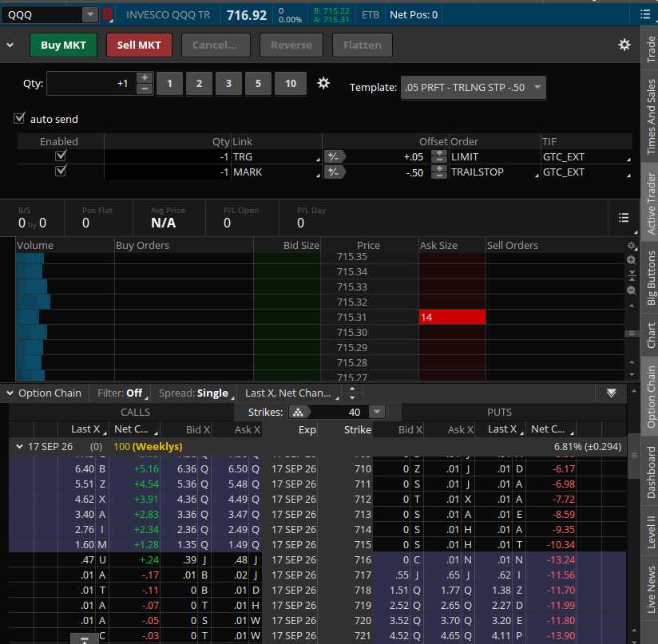Set quantity preset 5
Screen dimensions: 658x644
[x=258, y=84]
